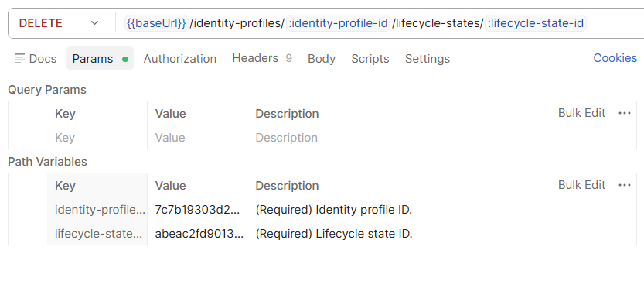
Task: Click the identity-profile... key cell
Action: pos(97,210)
